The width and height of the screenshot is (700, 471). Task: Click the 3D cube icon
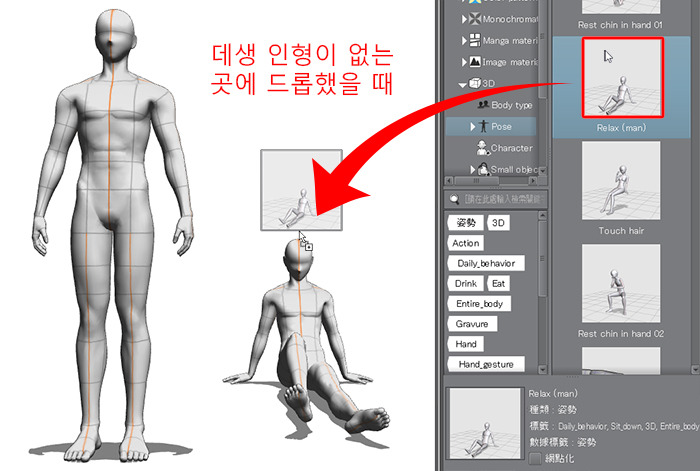pyautogui.click(x=475, y=83)
